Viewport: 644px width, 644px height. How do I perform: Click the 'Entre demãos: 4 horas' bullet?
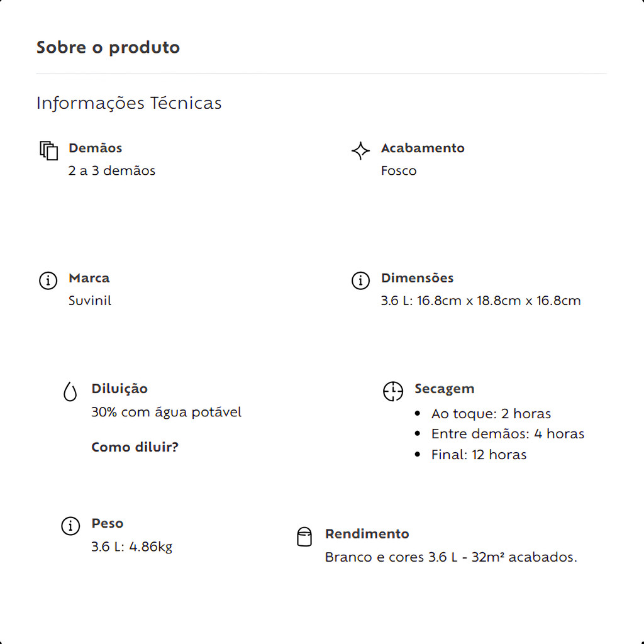(508, 434)
